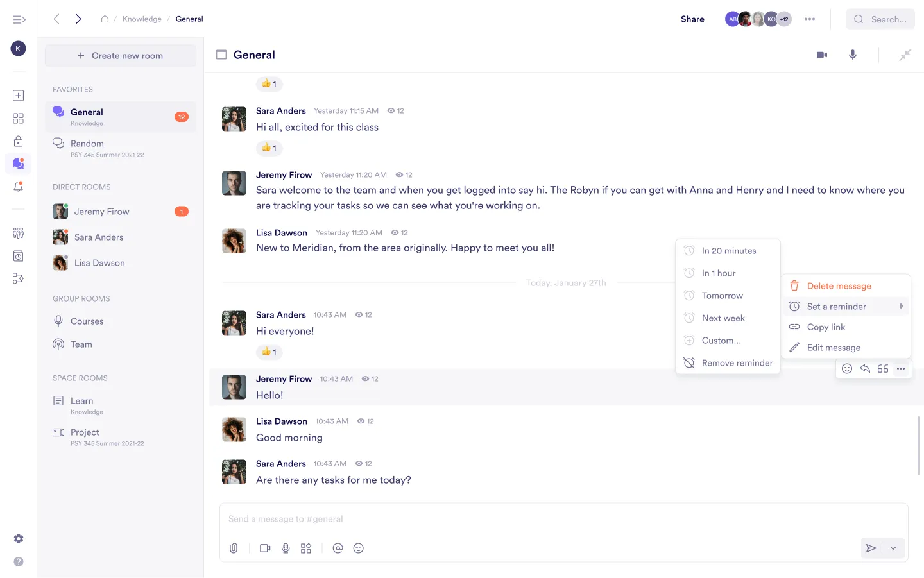Add emoji reaction to Jeremy's Hello message

click(847, 369)
